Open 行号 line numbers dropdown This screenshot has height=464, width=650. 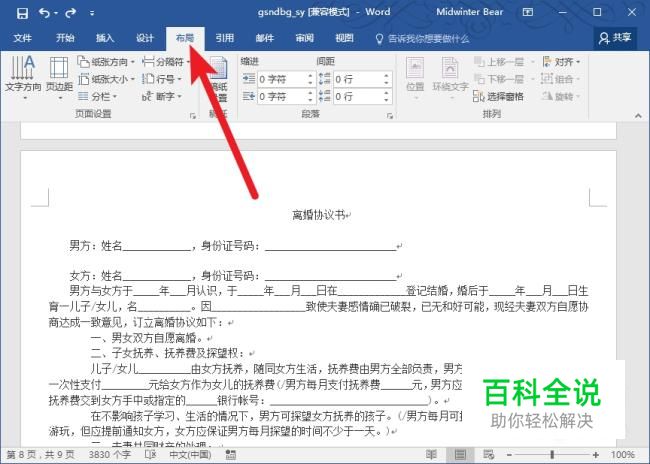pos(162,79)
